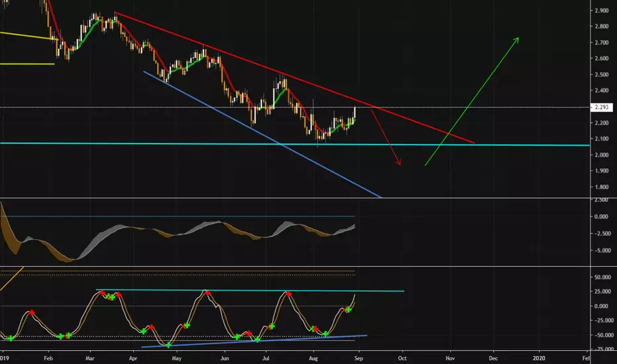Click the 2.400 price axis label
Viewport: 617px width, 364px height.
[602, 91]
